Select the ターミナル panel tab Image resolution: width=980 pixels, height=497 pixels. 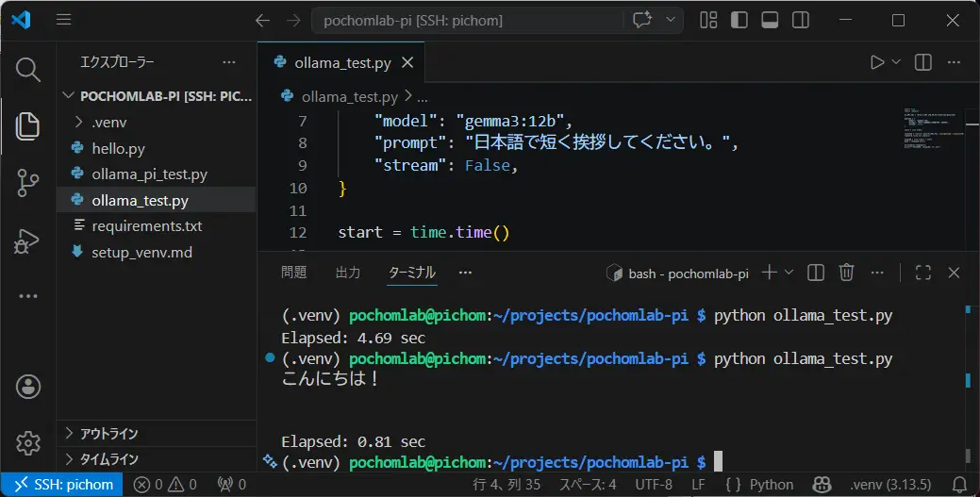(x=412, y=272)
